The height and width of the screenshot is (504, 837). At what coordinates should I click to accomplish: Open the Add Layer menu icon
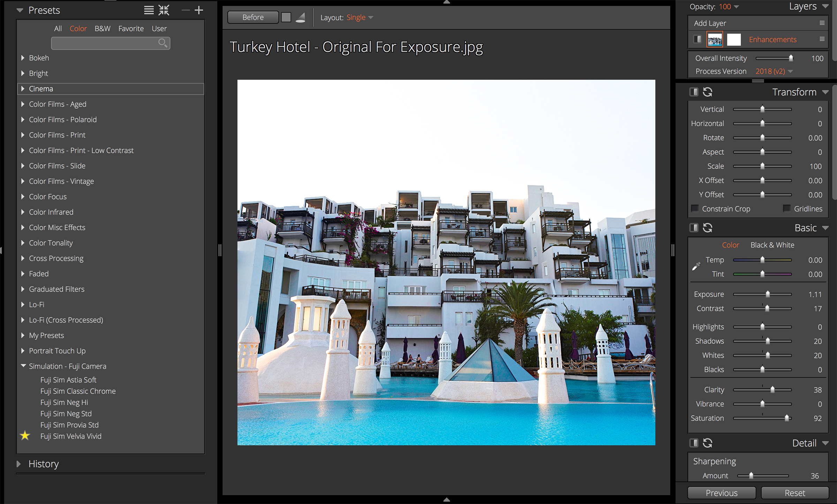click(x=822, y=23)
